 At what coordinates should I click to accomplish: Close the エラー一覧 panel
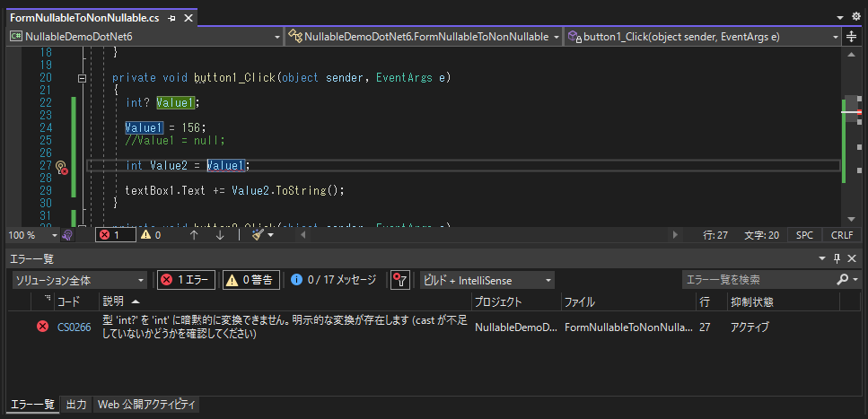[852, 258]
